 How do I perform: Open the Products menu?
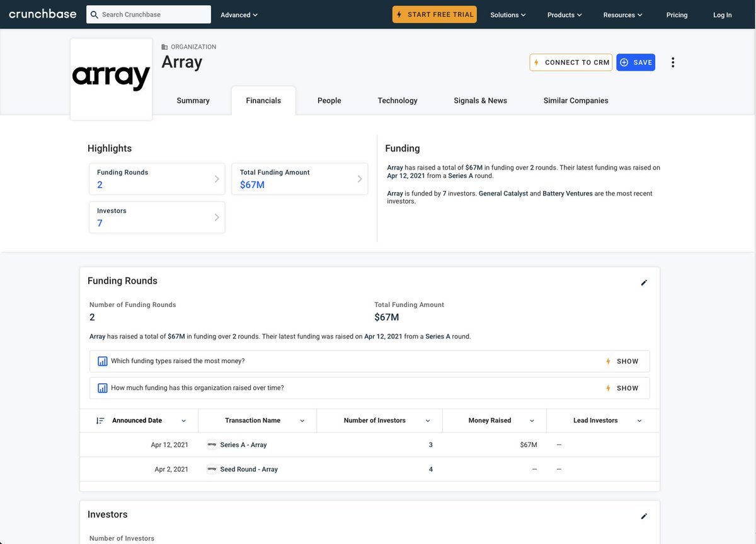(564, 14)
